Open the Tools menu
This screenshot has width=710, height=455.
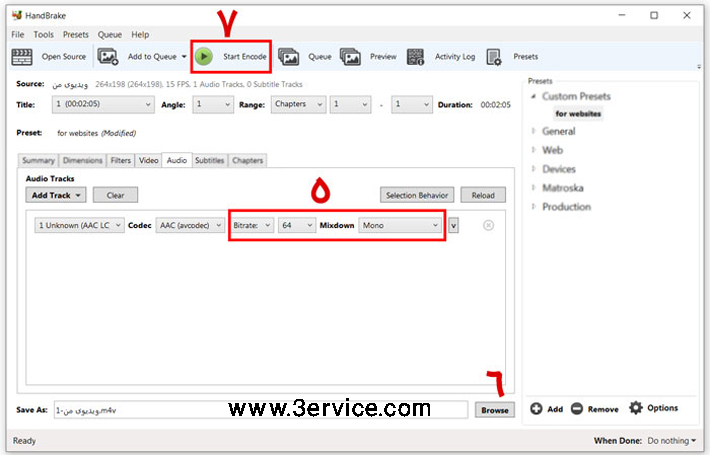click(43, 34)
